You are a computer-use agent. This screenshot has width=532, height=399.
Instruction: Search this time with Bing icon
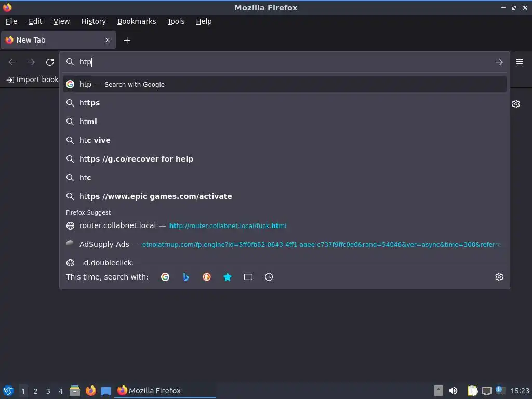186,277
